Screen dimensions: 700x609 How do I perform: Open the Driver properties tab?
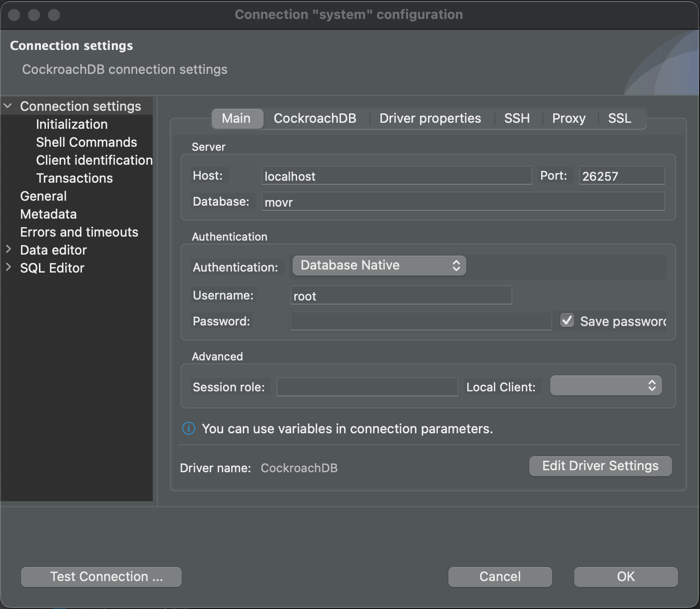[430, 118]
